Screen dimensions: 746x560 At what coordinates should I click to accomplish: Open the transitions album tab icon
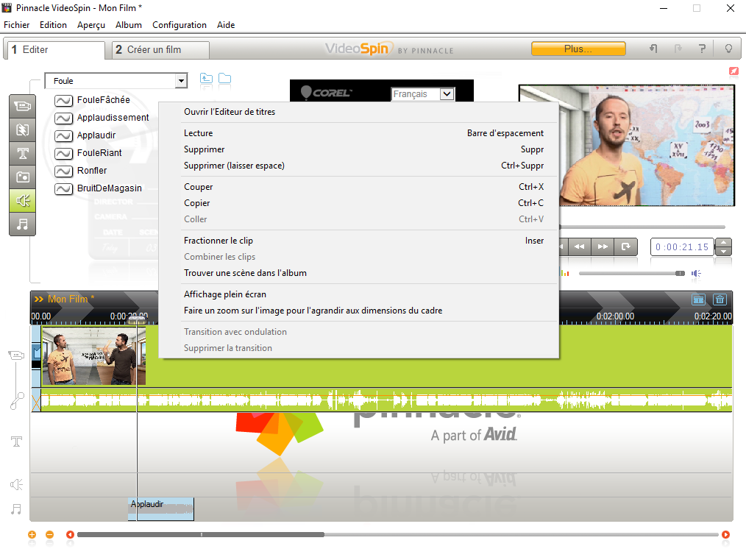point(22,130)
